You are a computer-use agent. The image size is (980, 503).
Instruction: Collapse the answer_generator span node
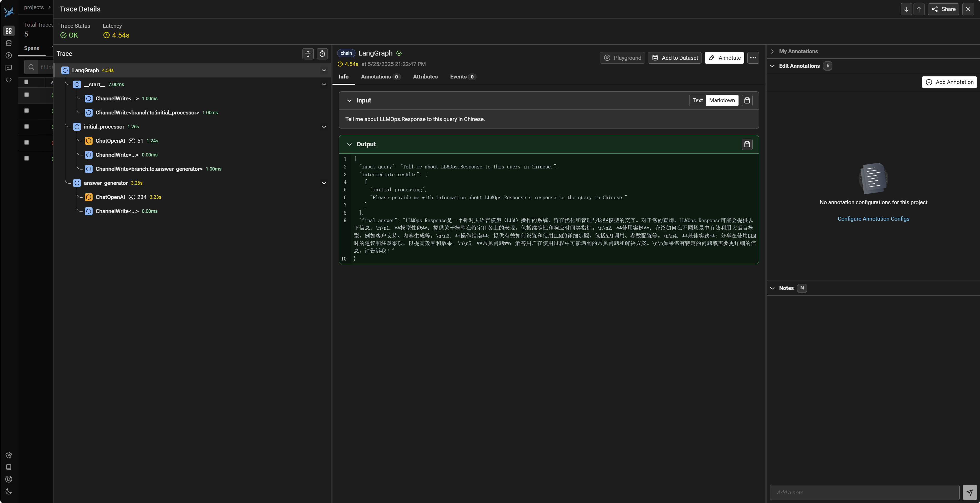coord(324,183)
